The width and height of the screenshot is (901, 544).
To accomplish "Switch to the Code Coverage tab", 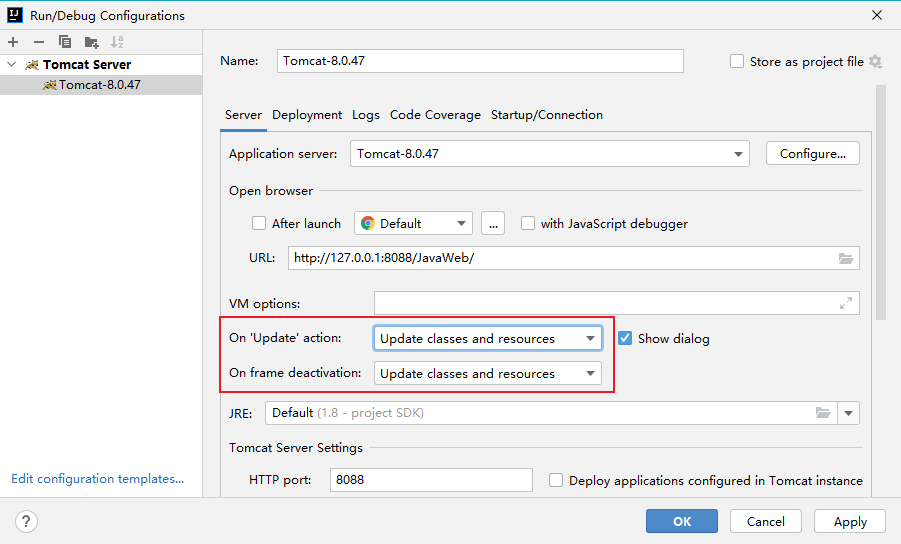I will point(435,115).
